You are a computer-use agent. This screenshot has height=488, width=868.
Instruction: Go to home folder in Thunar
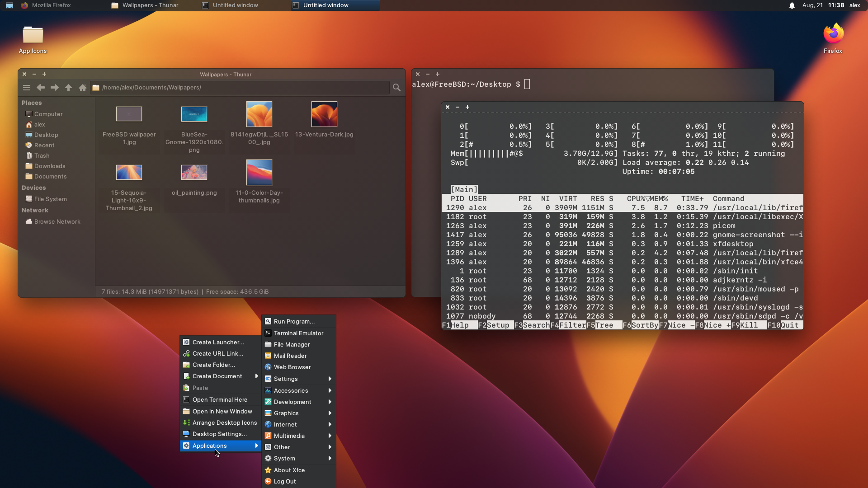pyautogui.click(x=83, y=88)
